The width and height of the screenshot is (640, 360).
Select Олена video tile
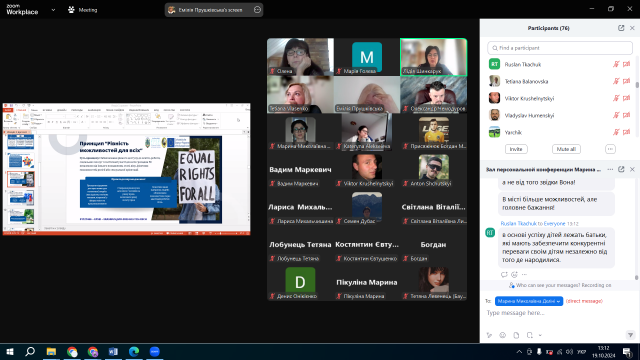click(x=300, y=57)
